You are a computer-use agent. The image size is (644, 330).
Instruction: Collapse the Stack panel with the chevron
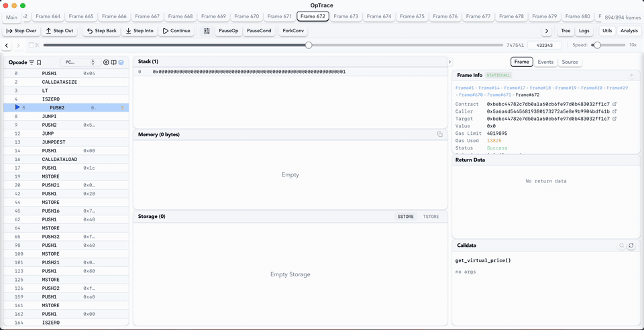point(449,62)
